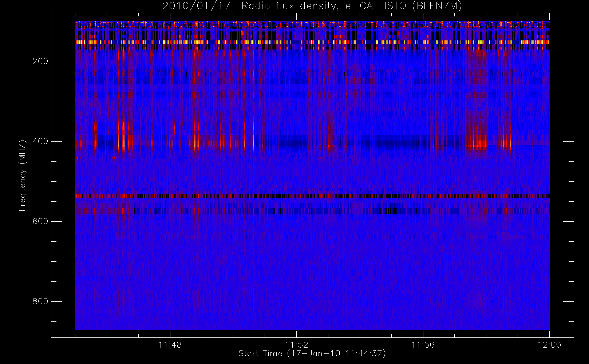Click the 800 frequency tick label

tap(40, 301)
